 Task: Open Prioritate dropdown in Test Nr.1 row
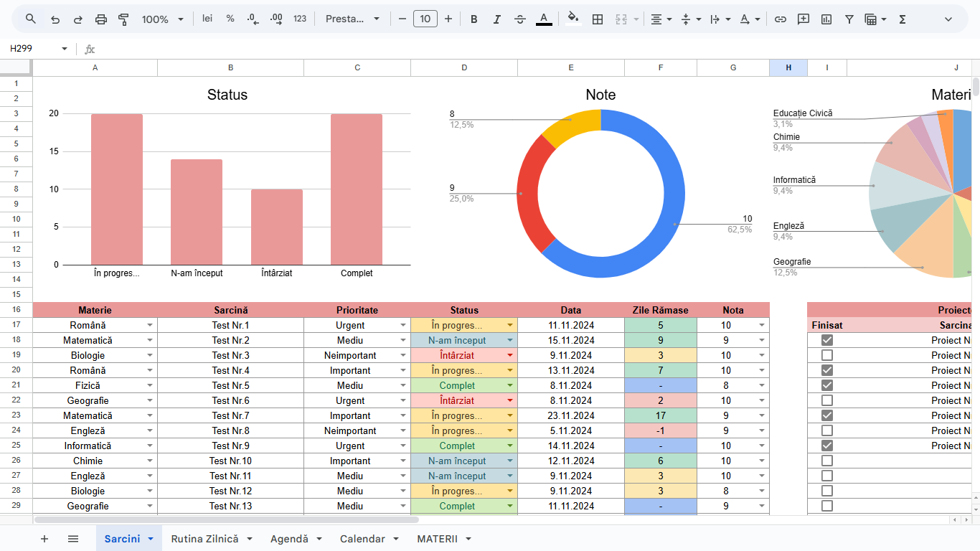[x=403, y=325]
